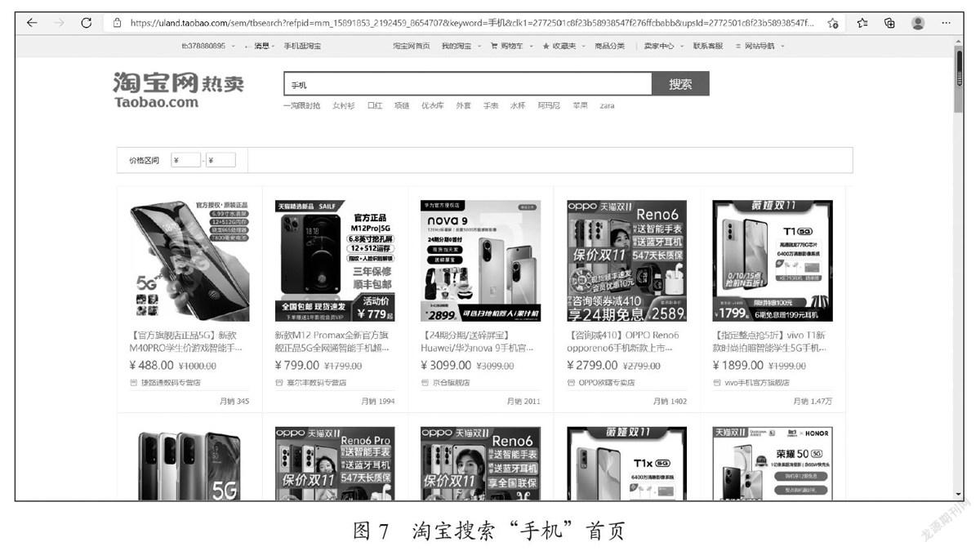The width and height of the screenshot is (980, 551).
Task: Click the shop icon beside vivo手机官方旗舰店
Action: coord(716,382)
